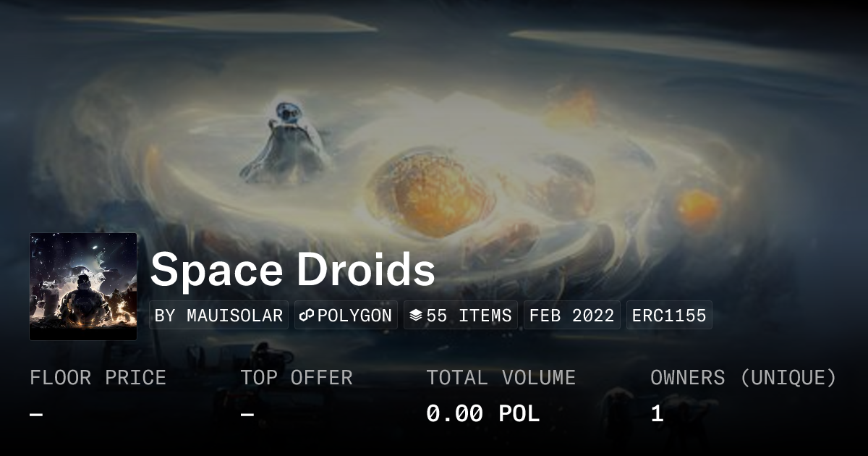Click the OWNERS (UNIQUE) label
Image resolution: width=868 pixels, height=456 pixels.
[744, 378]
